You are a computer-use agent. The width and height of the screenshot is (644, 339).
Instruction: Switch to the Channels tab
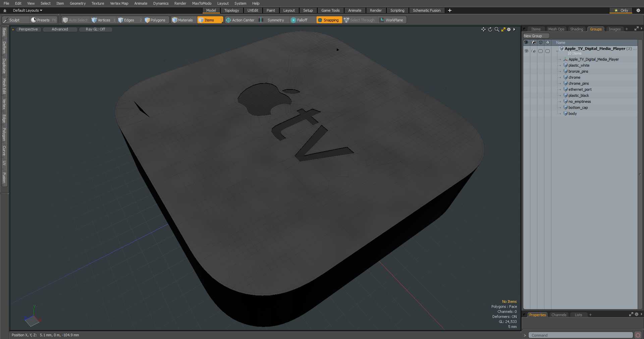(559, 315)
